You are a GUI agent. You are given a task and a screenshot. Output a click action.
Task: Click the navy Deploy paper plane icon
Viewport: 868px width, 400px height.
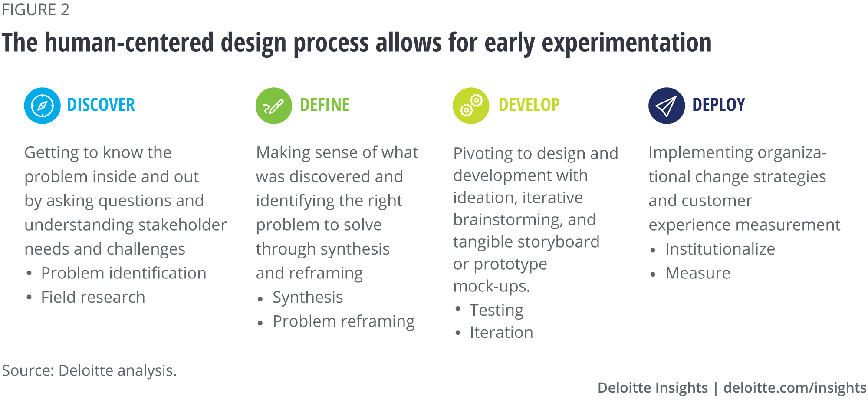[x=666, y=106]
